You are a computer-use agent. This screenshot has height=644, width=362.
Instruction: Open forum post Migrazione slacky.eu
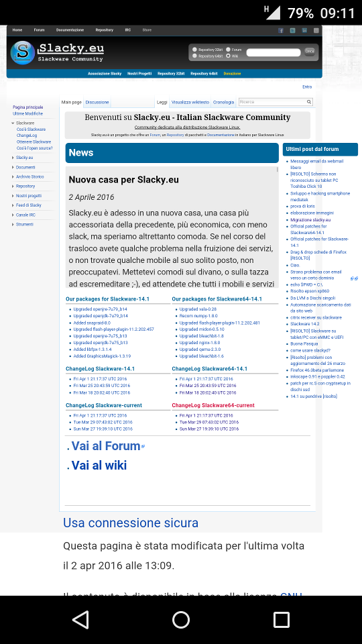click(x=310, y=220)
